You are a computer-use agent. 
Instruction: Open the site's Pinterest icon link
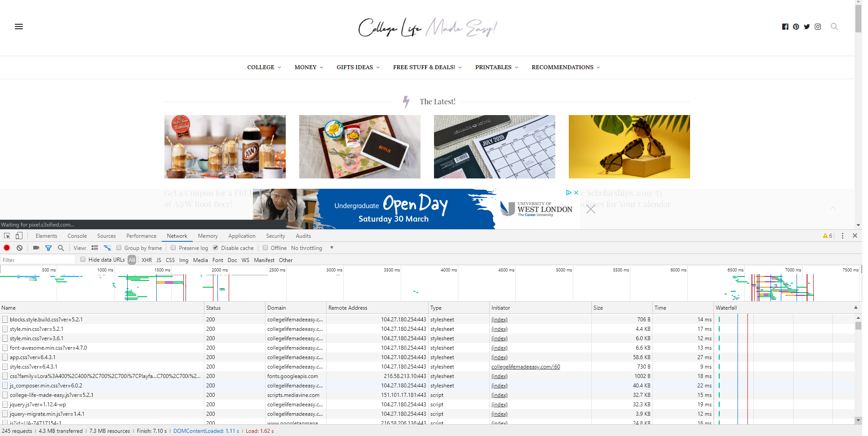(x=796, y=27)
